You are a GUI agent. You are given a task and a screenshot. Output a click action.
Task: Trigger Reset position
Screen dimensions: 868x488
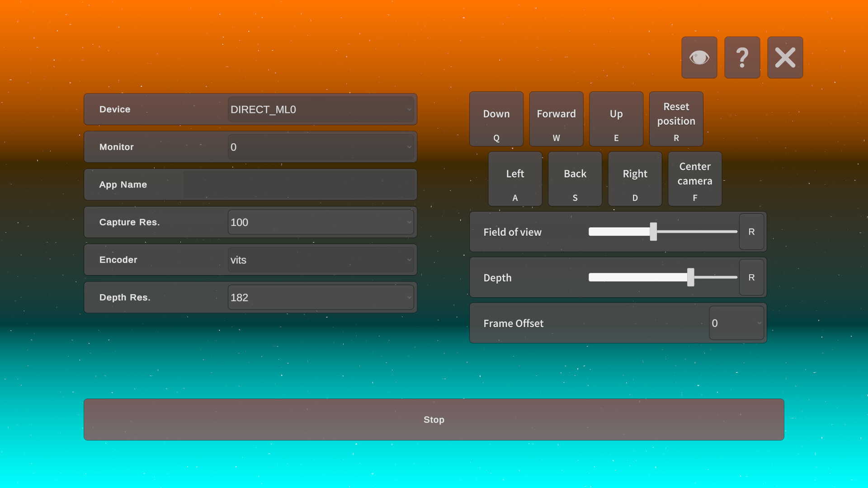675,119
